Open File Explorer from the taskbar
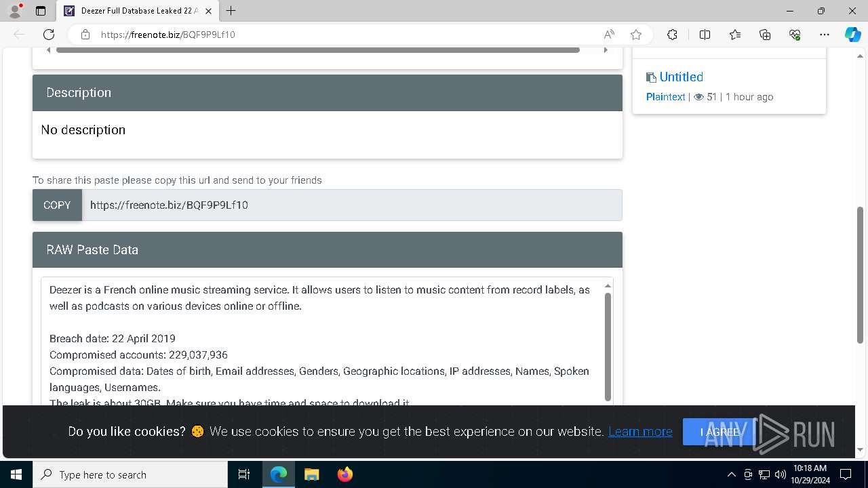This screenshot has width=868, height=488. [311, 474]
